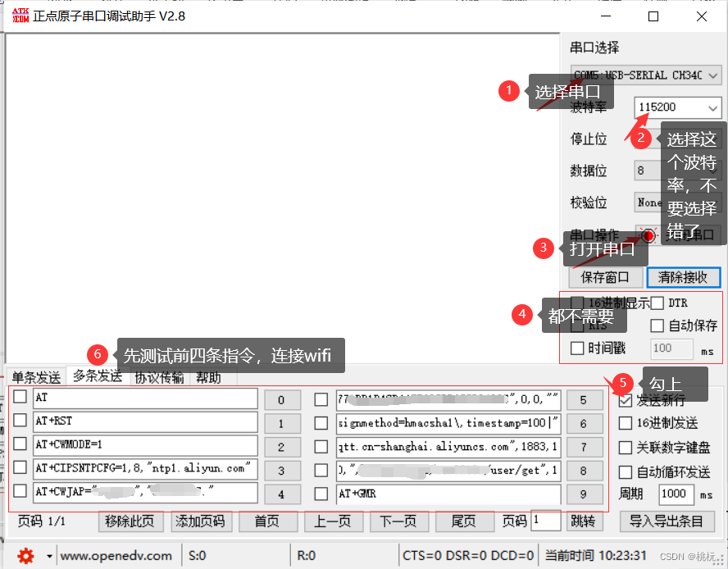
Task: Check the box beside AT+CWJAP command
Action: (x=20, y=490)
